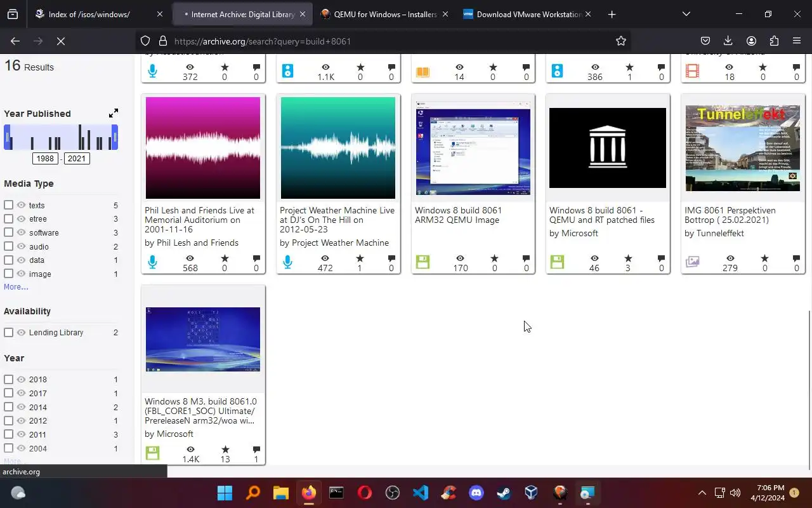
Task: Open taskbar search magnifier
Action: (x=252, y=493)
